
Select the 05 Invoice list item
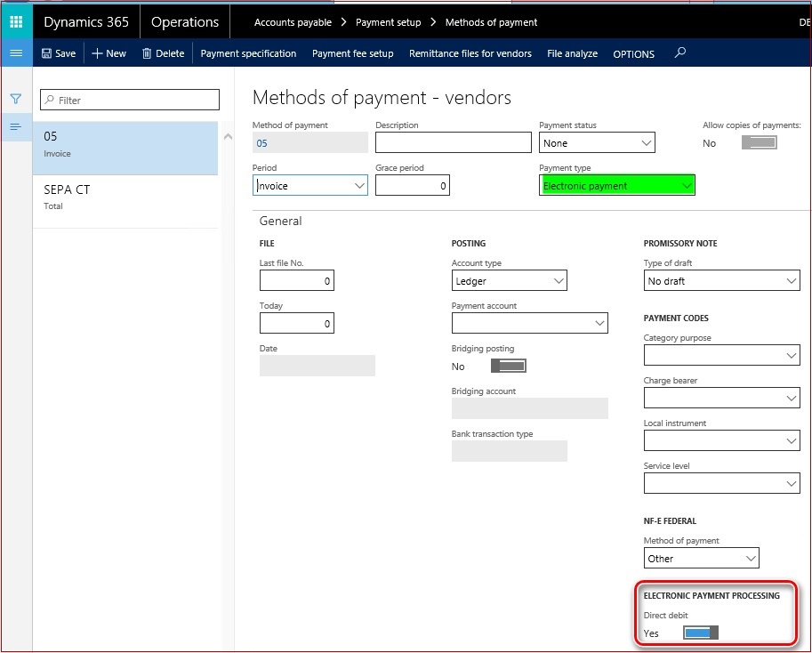pos(125,148)
